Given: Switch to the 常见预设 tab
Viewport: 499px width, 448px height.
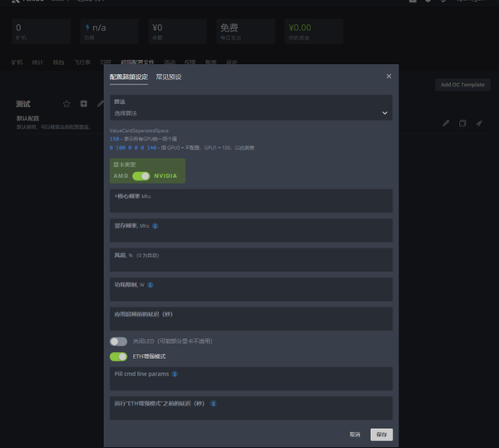Looking at the screenshot, I should click(168, 77).
